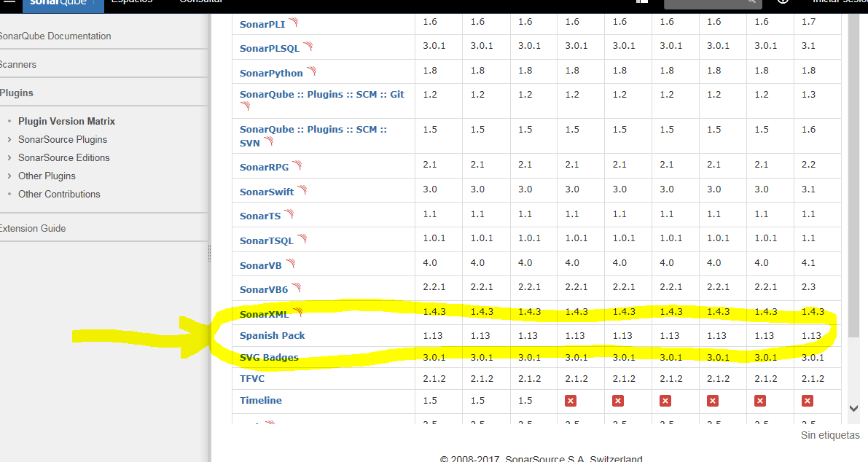This screenshot has width=868, height=462.
Task: Open the SVG Badges plugin link
Action: pyautogui.click(x=269, y=357)
